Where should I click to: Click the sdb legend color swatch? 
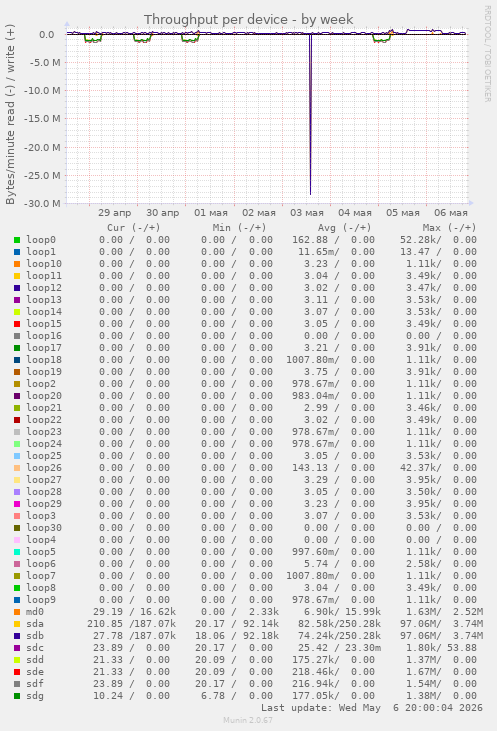click(17, 636)
